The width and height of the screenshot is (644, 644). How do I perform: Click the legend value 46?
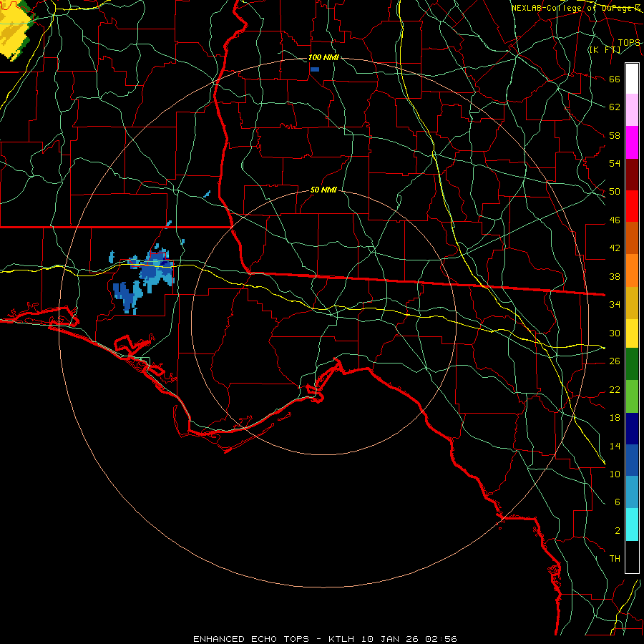(615, 220)
